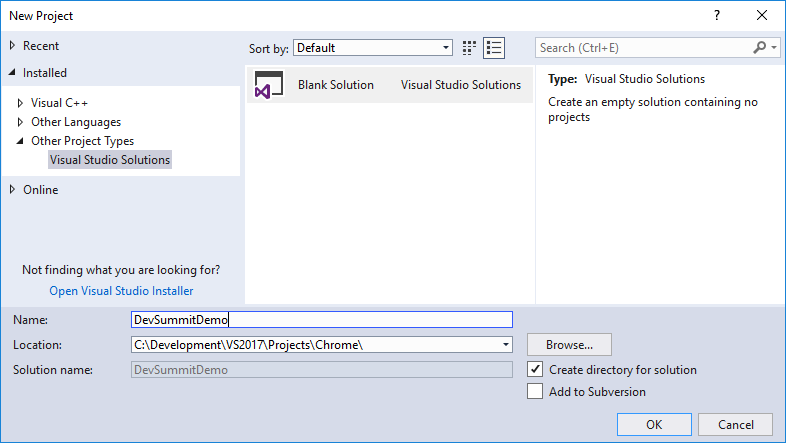Click the 'Create an empty solution' description
Image resolution: width=786 pixels, height=443 pixels.
pyautogui.click(x=653, y=109)
